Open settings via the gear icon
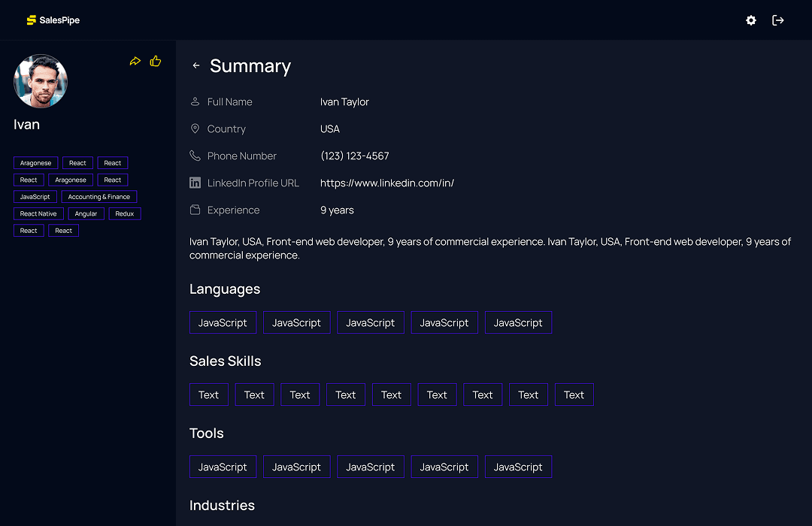812x526 pixels. pyautogui.click(x=750, y=20)
